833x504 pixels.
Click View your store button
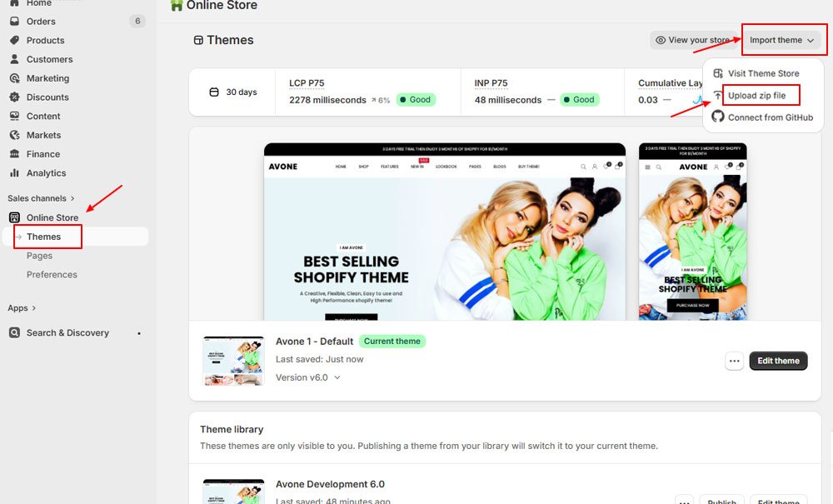pos(691,40)
